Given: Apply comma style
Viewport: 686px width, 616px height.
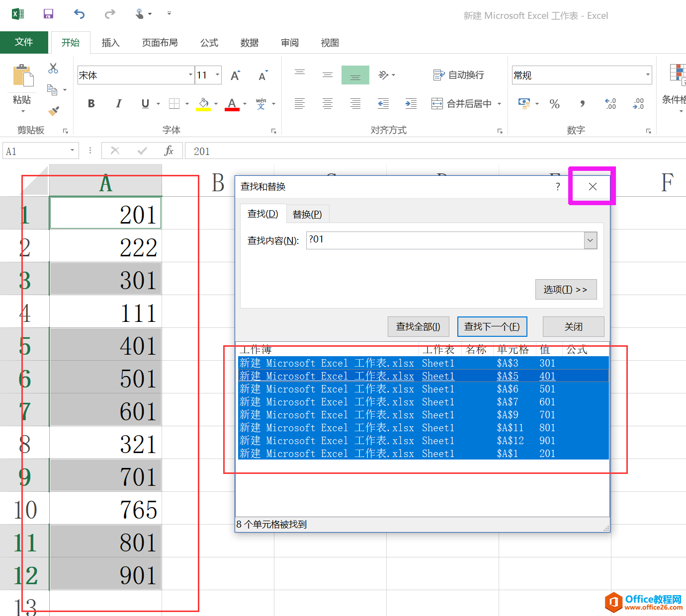Looking at the screenshot, I should pos(582,104).
